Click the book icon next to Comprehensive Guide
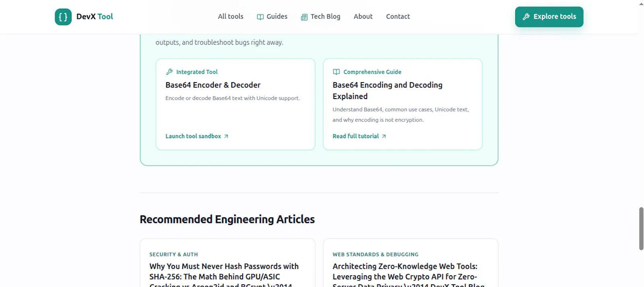Screen dimensions: 644x287 336,72
